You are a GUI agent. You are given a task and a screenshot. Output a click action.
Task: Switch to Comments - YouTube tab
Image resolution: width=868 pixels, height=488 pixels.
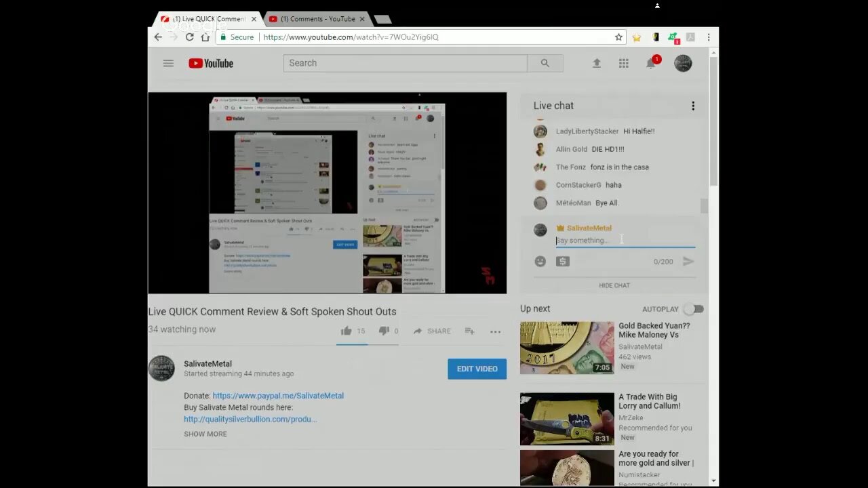point(317,19)
